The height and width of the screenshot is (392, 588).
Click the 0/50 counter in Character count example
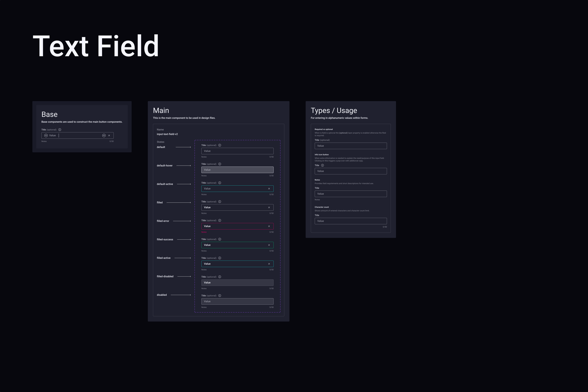tap(385, 227)
